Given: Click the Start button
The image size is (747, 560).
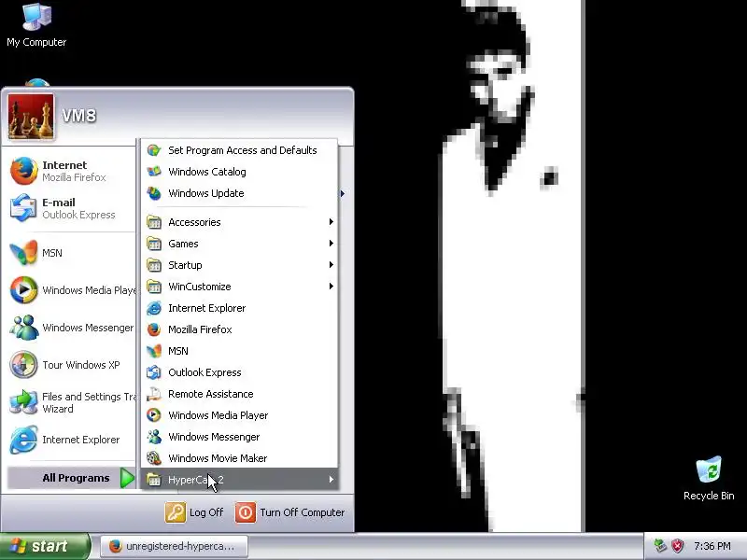Looking at the screenshot, I should (x=45, y=546).
